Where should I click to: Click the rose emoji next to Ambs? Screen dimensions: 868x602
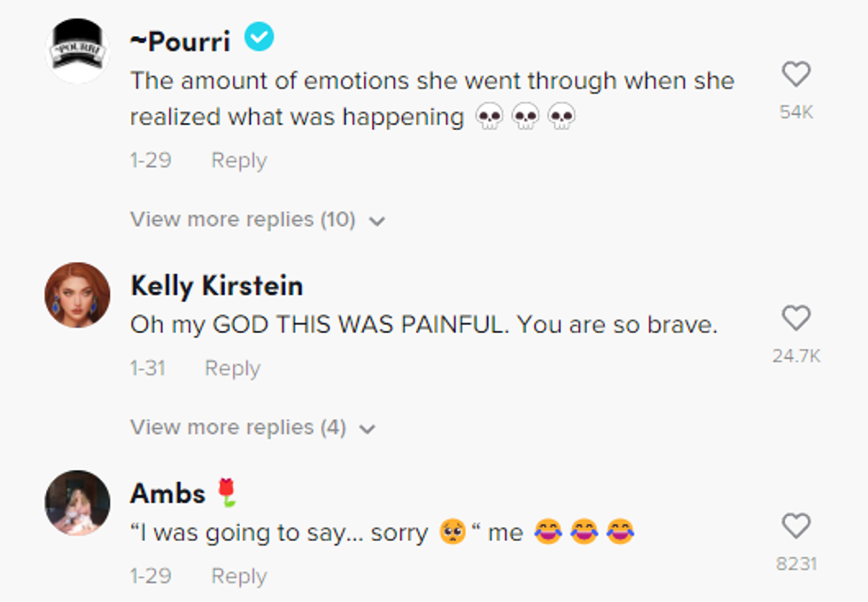pyautogui.click(x=229, y=492)
